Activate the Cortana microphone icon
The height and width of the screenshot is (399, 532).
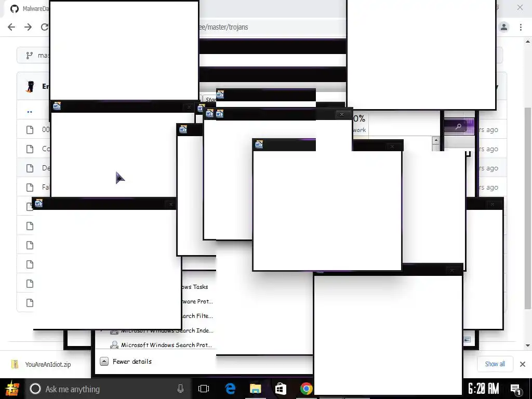180,389
